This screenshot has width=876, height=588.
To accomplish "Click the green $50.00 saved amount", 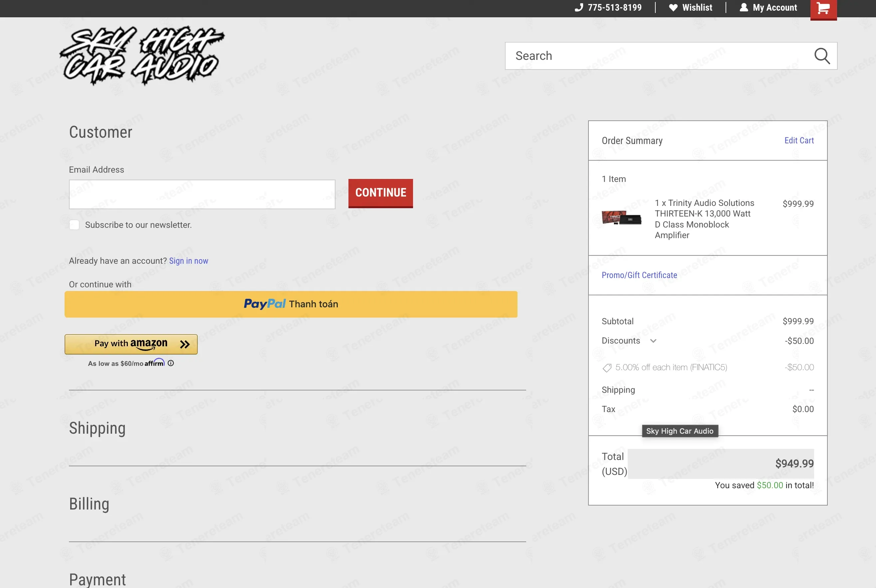I will point(769,485).
